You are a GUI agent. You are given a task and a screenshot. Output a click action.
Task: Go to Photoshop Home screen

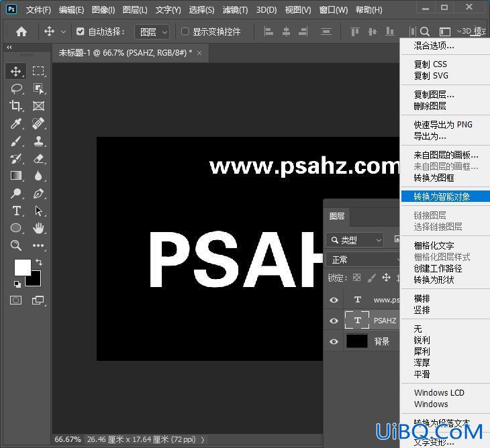pyautogui.click(x=21, y=32)
